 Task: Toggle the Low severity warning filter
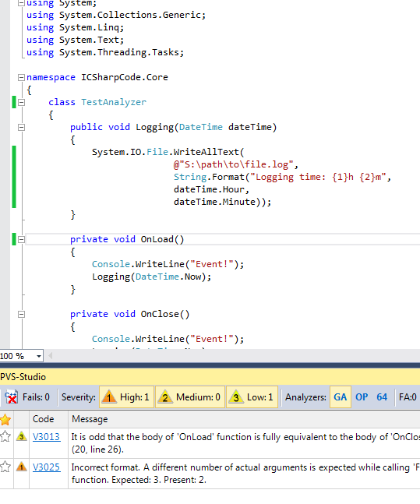coord(252,397)
